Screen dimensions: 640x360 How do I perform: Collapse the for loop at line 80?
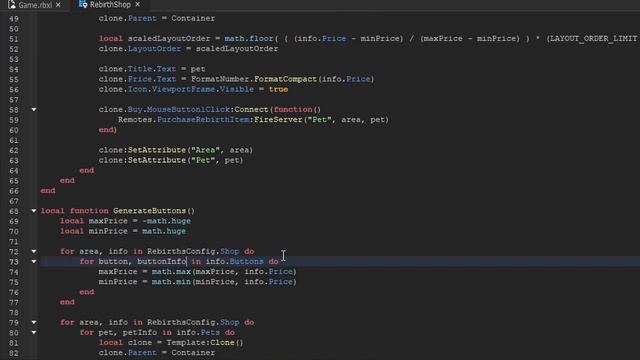click(x=34, y=332)
